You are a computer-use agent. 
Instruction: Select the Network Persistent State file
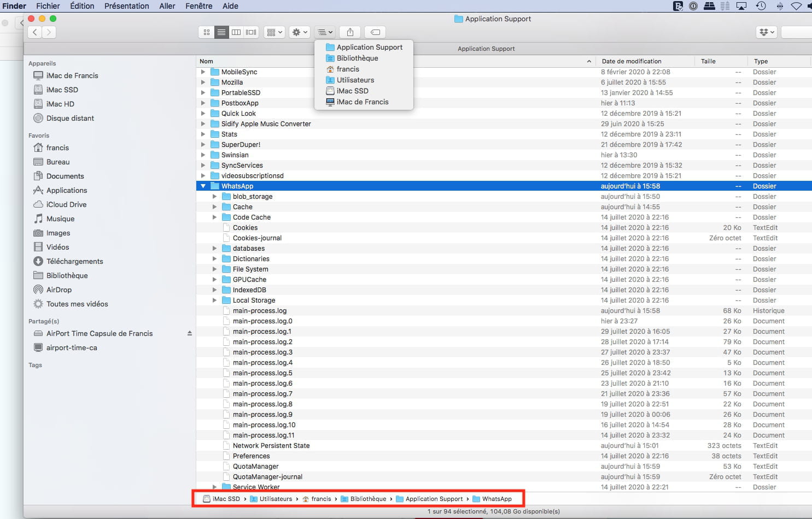coord(504,446)
